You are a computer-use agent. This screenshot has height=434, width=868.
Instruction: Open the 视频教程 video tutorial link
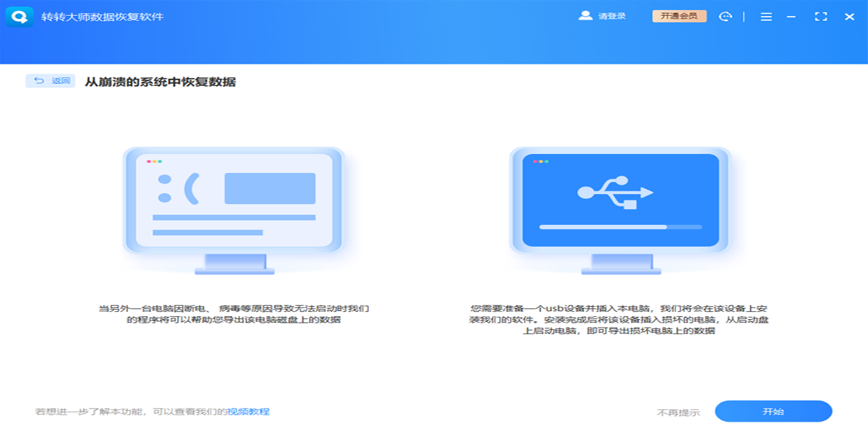point(248,412)
